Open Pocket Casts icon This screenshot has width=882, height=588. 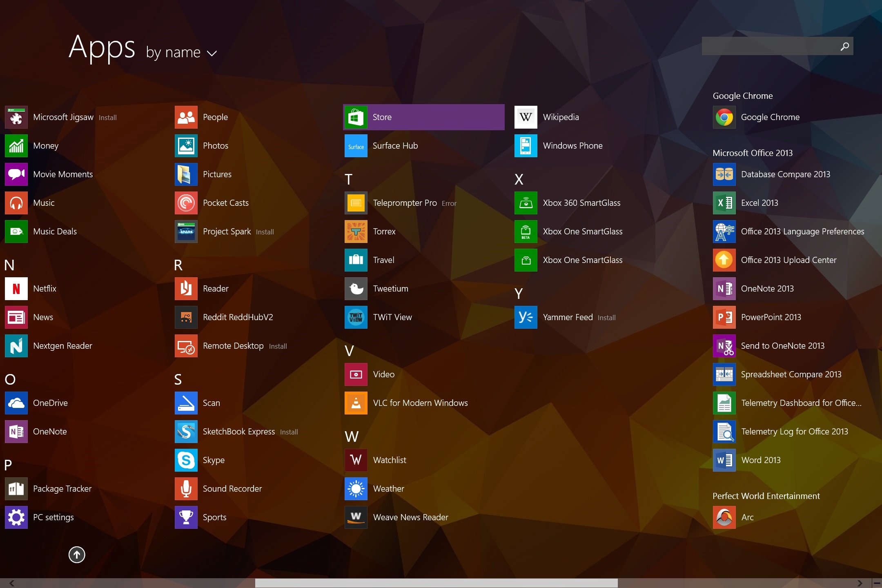point(186,203)
